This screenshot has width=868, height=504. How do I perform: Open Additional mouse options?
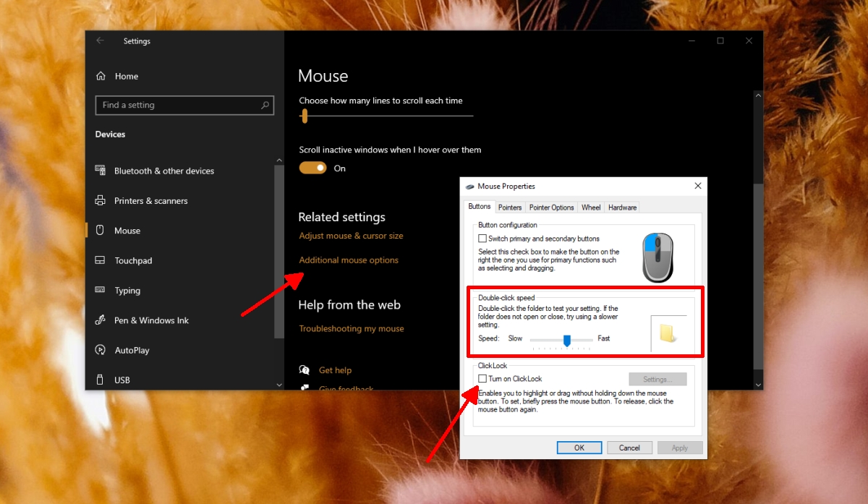click(x=349, y=260)
